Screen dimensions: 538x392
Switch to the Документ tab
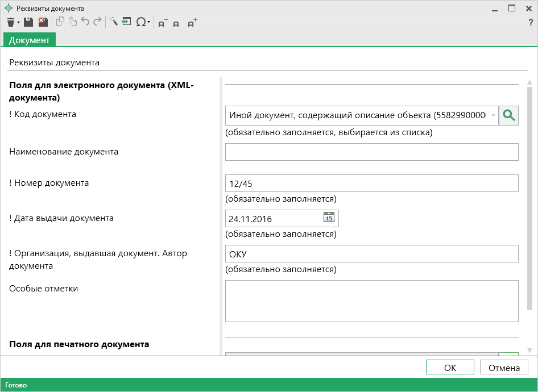click(29, 40)
